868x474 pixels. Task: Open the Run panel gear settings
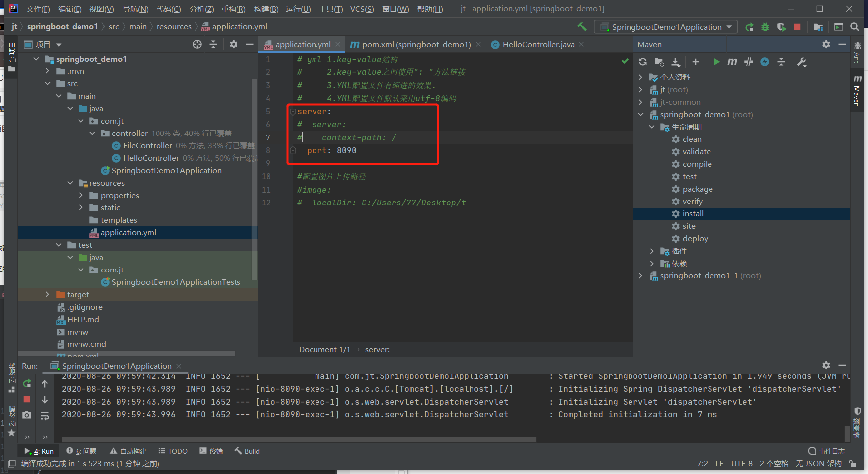(826, 365)
